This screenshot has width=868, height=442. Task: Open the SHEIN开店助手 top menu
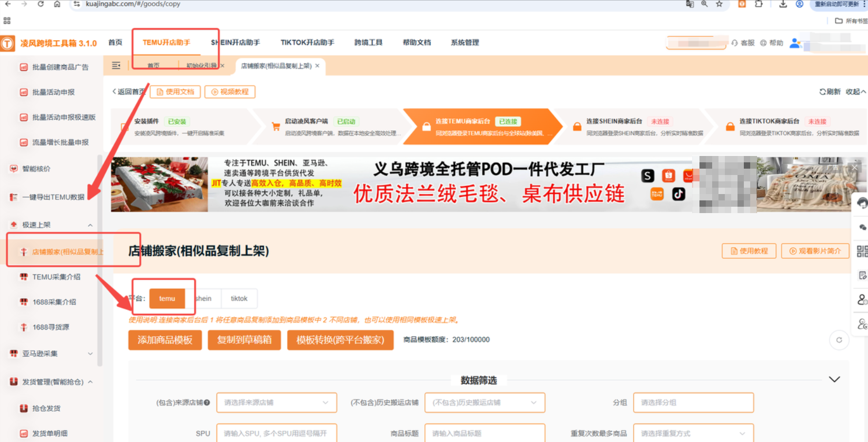click(x=236, y=42)
